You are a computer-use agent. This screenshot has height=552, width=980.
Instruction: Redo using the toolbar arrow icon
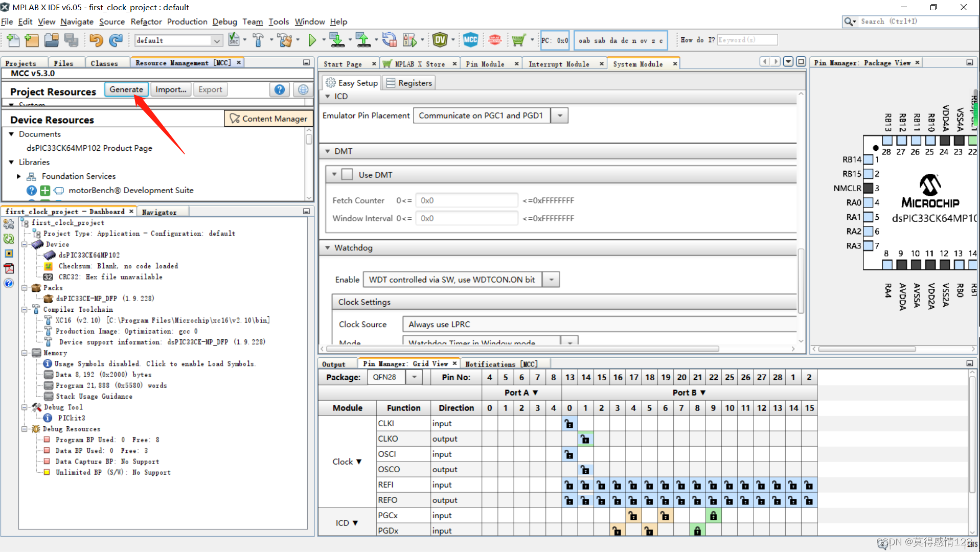click(x=116, y=40)
